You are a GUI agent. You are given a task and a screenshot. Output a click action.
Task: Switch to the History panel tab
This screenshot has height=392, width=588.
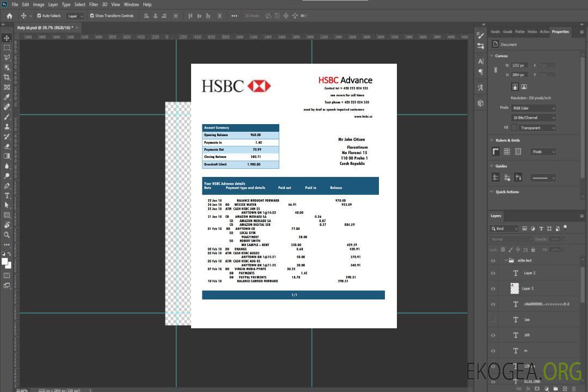532,32
